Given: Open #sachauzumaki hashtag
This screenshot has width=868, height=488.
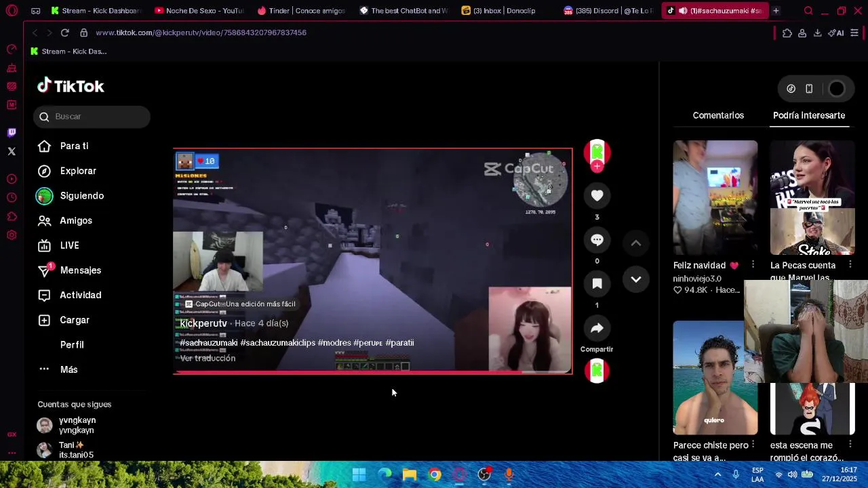Looking at the screenshot, I should (x=209, y=343).
